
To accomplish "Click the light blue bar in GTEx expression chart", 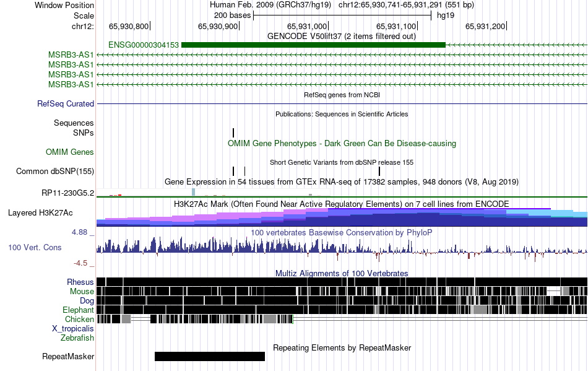I will click(x=194, y=193).
